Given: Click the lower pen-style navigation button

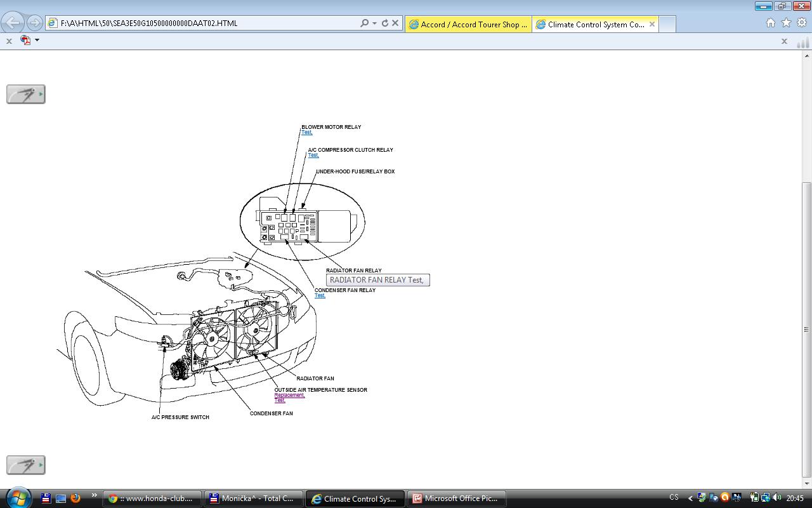Looking at the screenshot, I should [25, 465].
